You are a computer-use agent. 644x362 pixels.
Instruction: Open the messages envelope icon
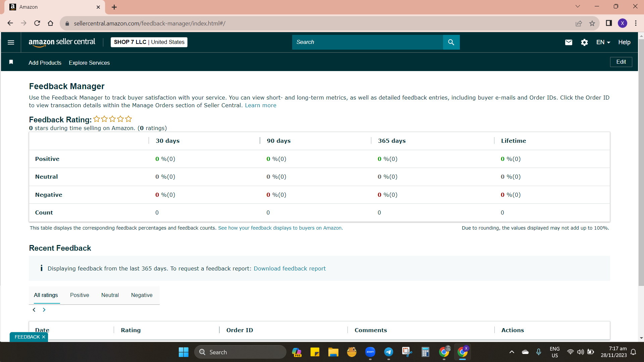point(569,42)
